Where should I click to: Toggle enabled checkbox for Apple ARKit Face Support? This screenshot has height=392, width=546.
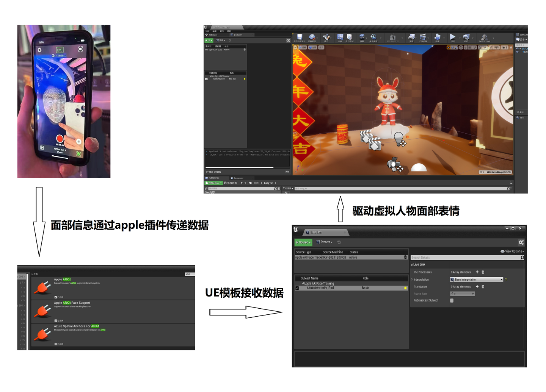[x=55, y=321]
